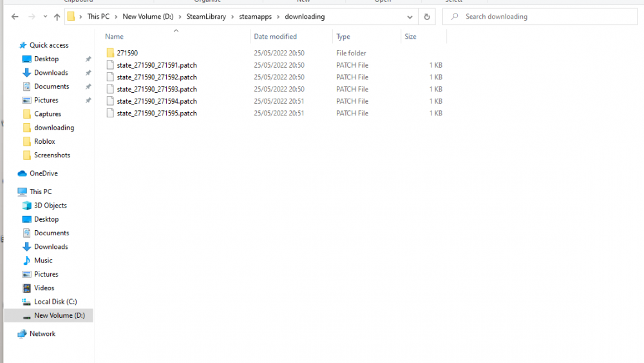This screenshot has width=644, height=363.
Task: Click the Videos film icon
Action: point(26,288)
